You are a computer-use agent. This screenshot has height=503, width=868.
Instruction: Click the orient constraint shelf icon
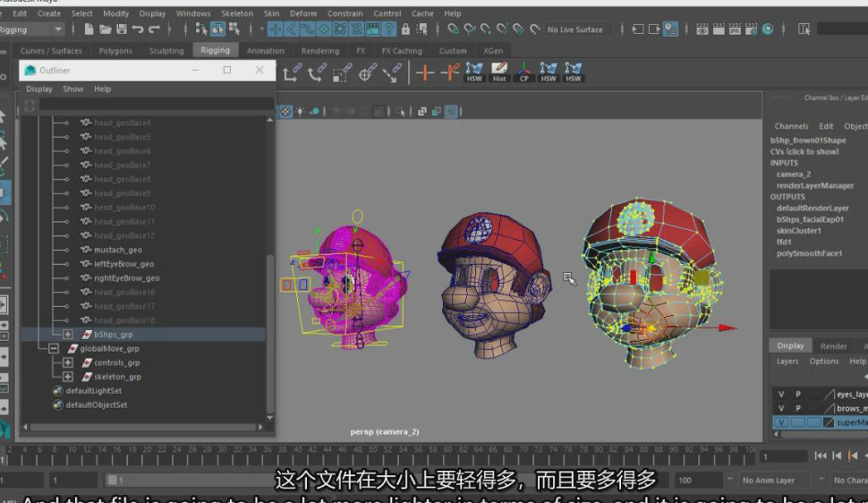click(x=315, y=72)
